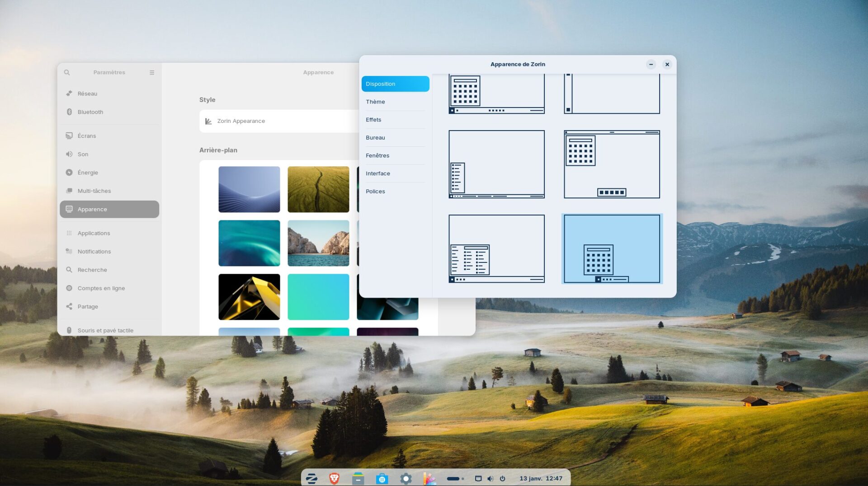Switch to the Thème tab

tap(375, 102)
